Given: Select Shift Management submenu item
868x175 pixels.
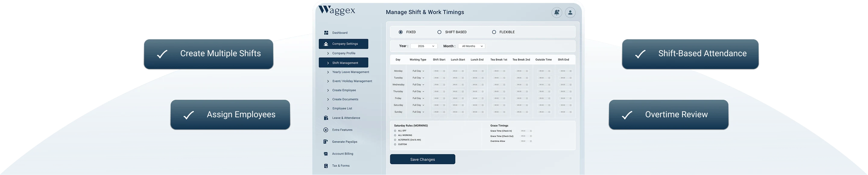Looking at the screenshot, I should pyautogui.click(x=343, y=63).
